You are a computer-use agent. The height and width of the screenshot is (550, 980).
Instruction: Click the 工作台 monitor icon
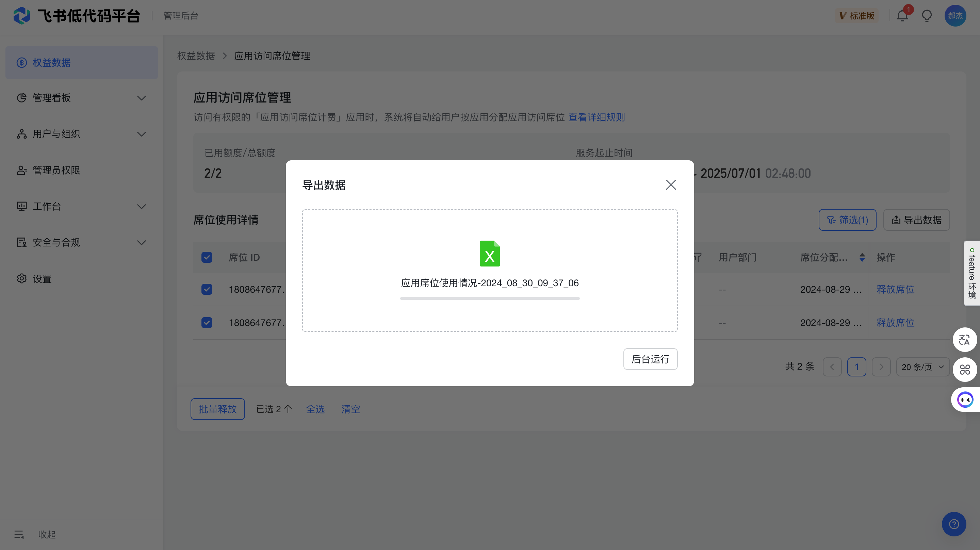[22, 206]
